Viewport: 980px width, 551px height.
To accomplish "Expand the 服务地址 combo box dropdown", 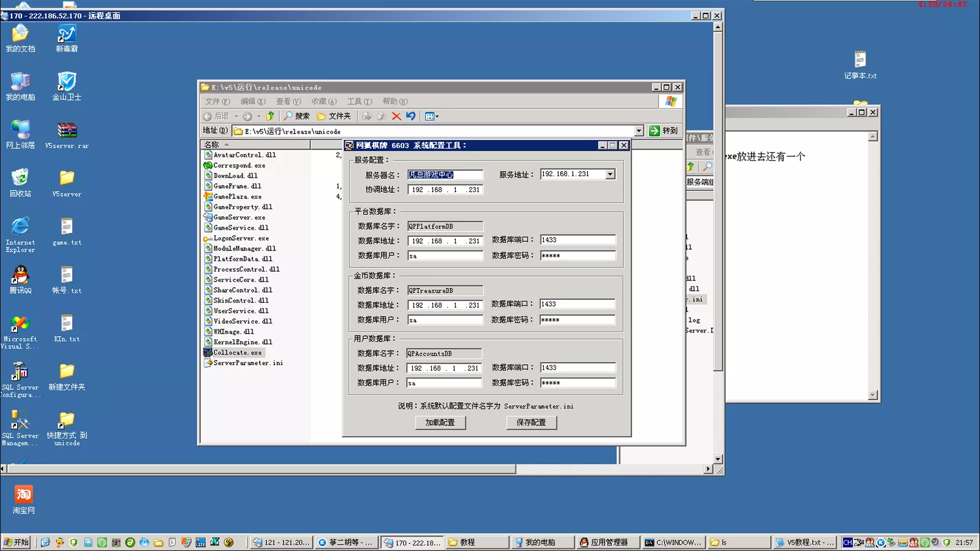I will click(x=610, y=174).
